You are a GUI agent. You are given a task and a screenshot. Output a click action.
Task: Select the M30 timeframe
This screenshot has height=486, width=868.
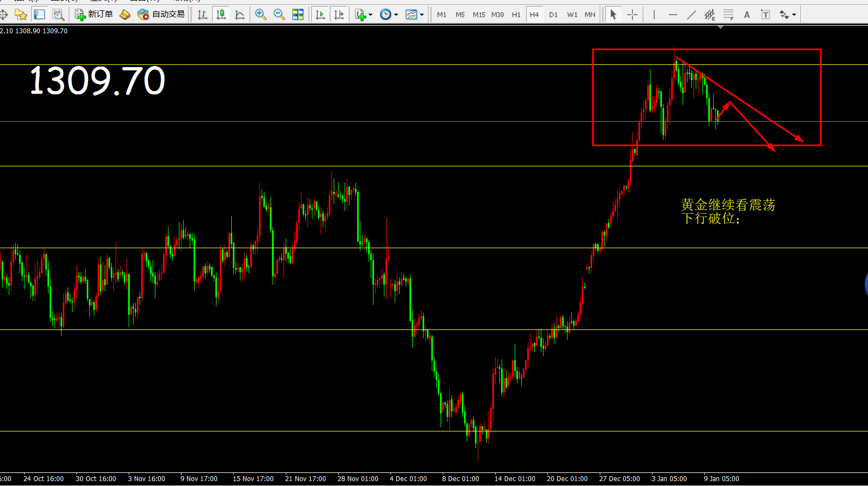click(x=498, y=15)
